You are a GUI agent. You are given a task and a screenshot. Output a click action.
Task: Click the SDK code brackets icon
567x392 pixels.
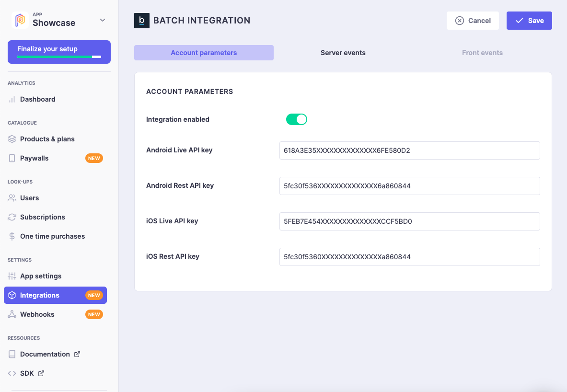coord(12,373)
